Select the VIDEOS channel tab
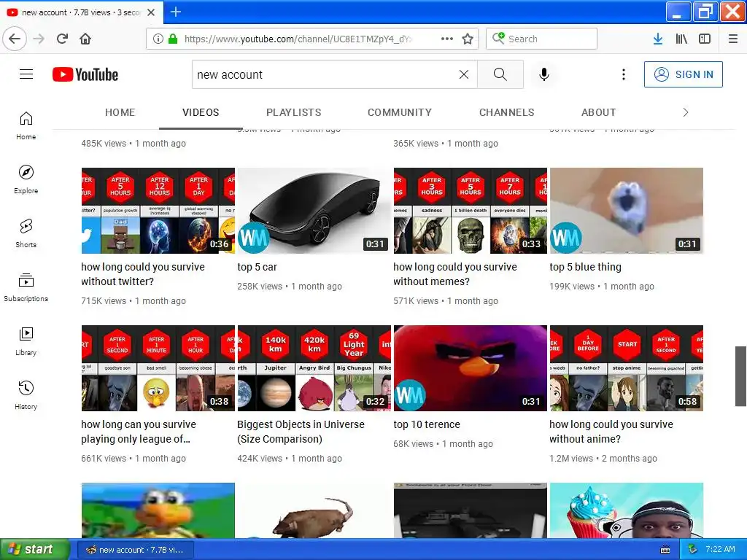Screen dimensions: 747x560 (201, 112)
